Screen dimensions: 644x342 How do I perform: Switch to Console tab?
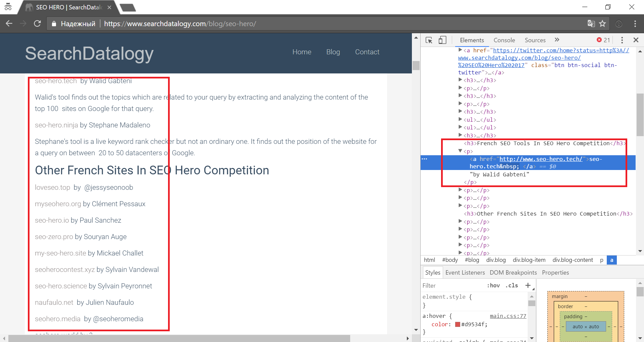coord(504,40)
